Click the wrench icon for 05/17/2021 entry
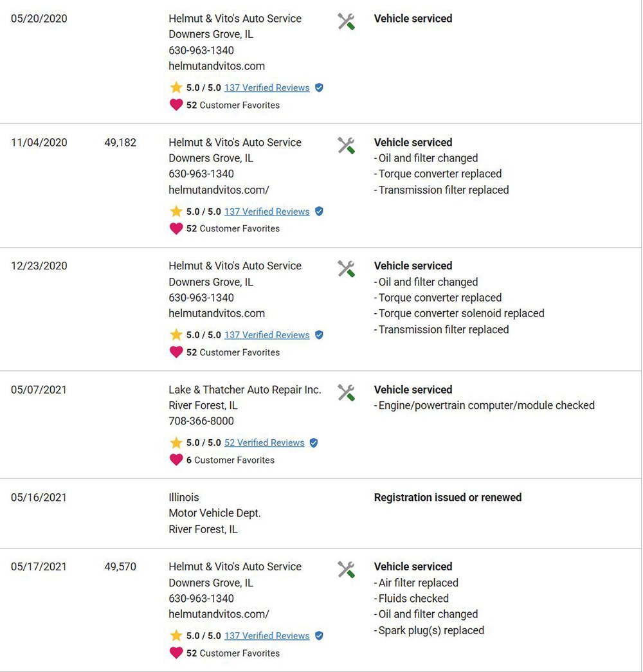 [346, 570]
